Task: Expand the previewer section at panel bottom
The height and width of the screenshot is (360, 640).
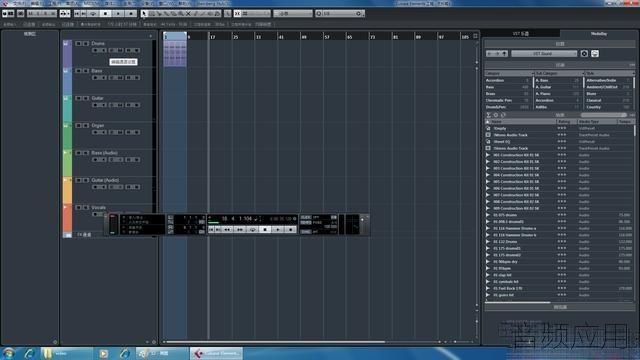Action: tap(560, 307)
